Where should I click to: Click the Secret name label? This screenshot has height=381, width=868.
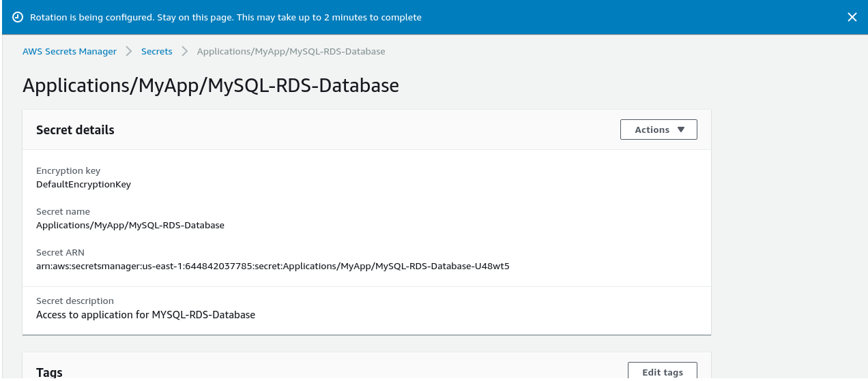point(63,211)
